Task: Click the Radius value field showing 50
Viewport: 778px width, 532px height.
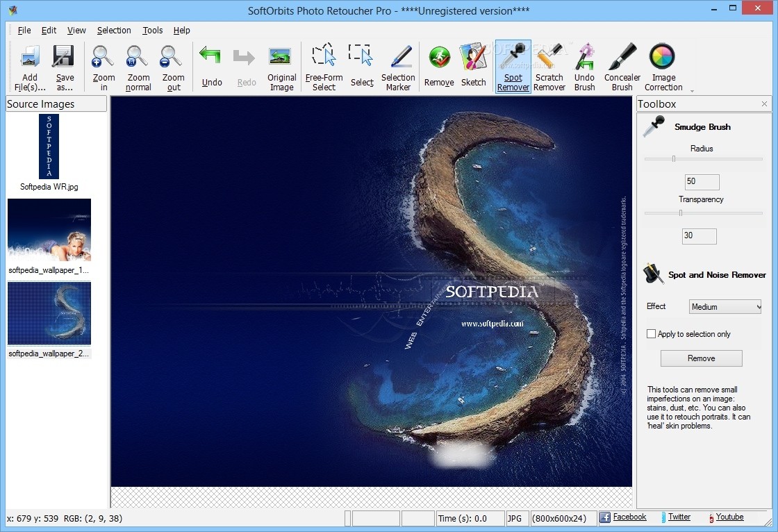Action: (702, 182)
